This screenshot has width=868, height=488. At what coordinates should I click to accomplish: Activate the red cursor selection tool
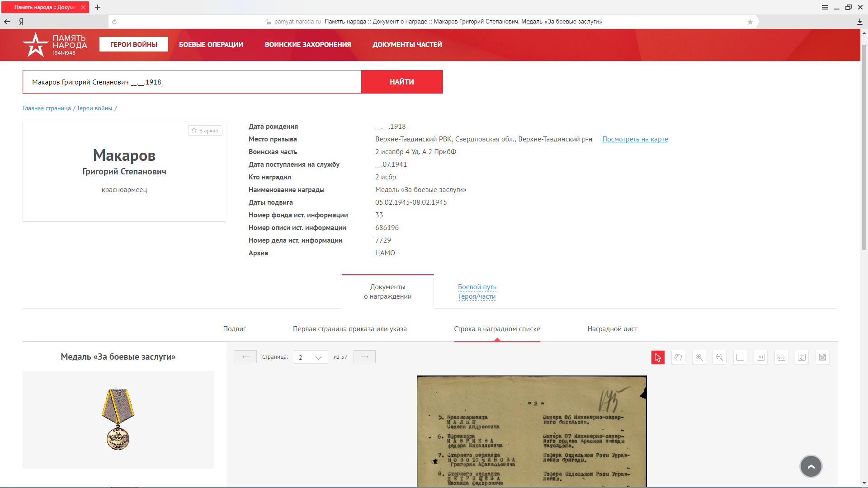658,357
